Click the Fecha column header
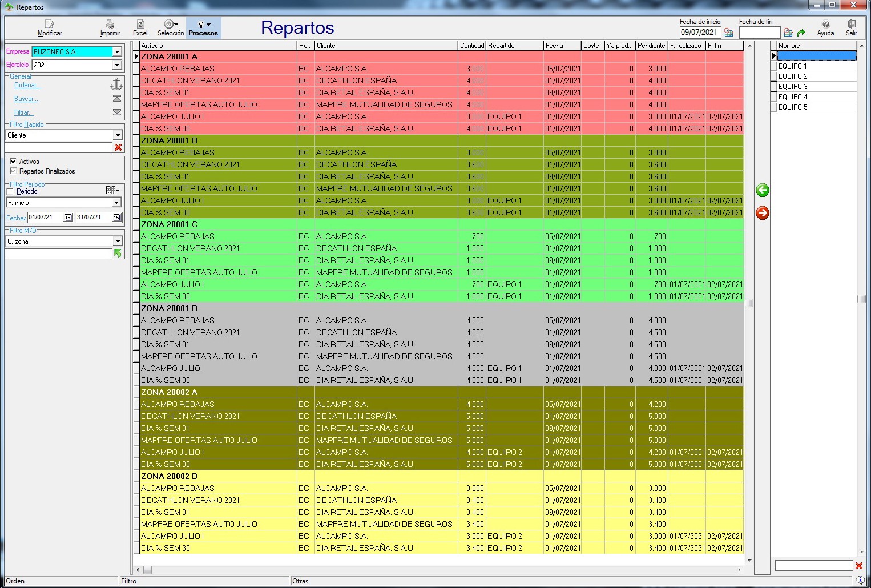The height and width of the screenshot is (588, 871). (562, 46)
